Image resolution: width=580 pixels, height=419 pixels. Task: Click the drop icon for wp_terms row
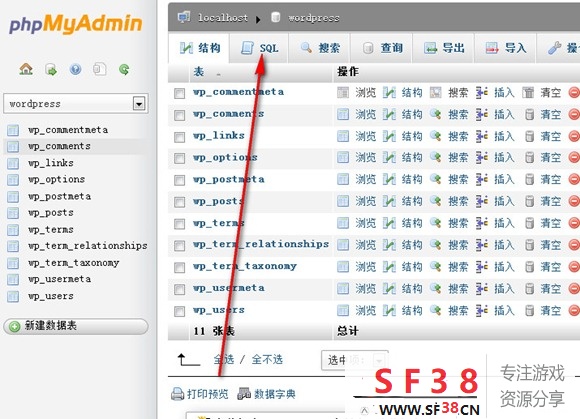coord(574,223)
